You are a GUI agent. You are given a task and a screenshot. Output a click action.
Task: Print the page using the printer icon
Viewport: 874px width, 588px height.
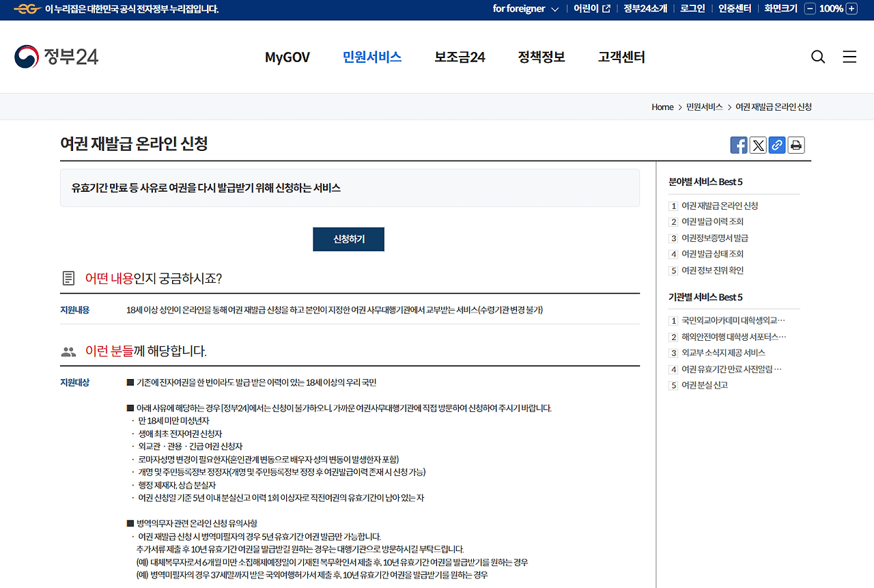click(x=795, y=145)
